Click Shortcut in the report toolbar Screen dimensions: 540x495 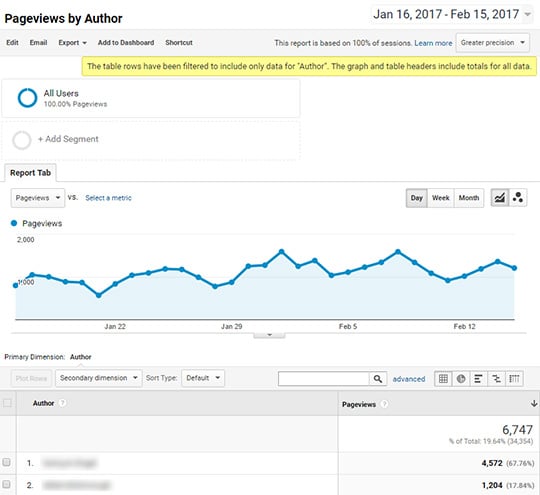coord(179,43)
